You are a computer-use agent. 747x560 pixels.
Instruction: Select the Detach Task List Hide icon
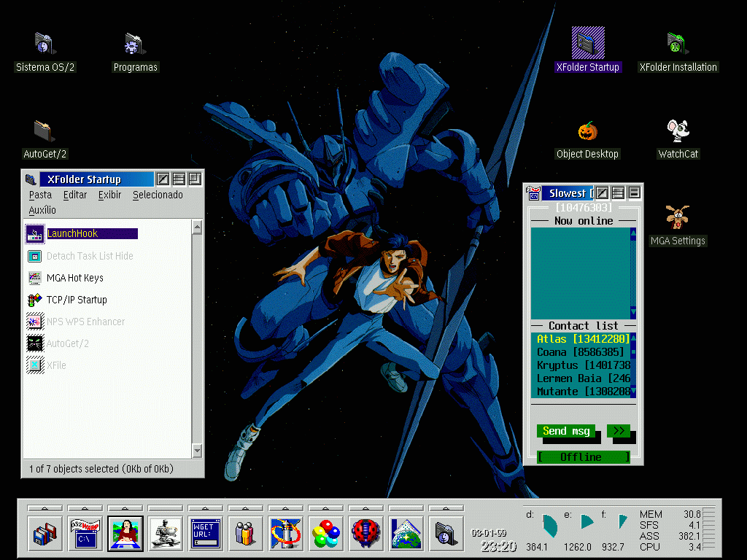[x=35, y=256]
